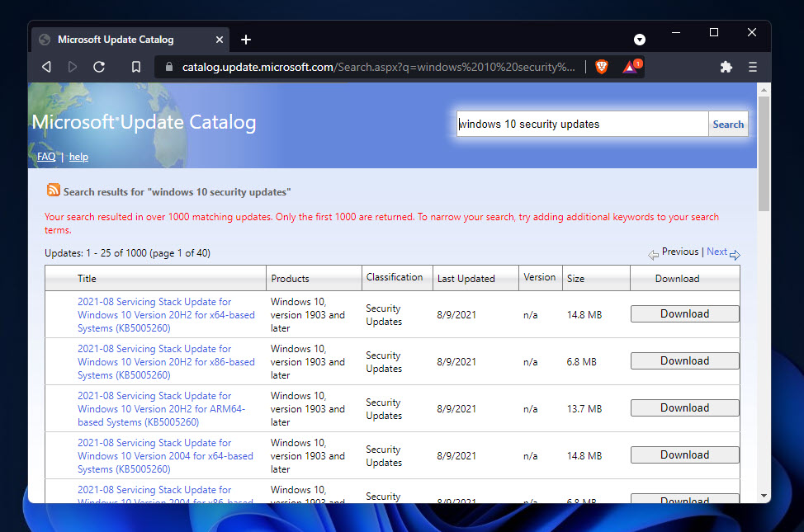Click the address bar URL

[378, 67]
